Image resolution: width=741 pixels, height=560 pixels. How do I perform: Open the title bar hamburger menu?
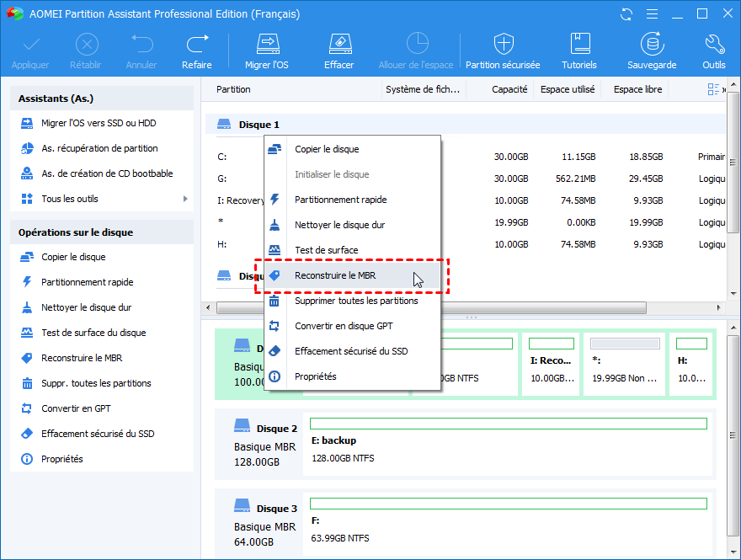(651, 14)
